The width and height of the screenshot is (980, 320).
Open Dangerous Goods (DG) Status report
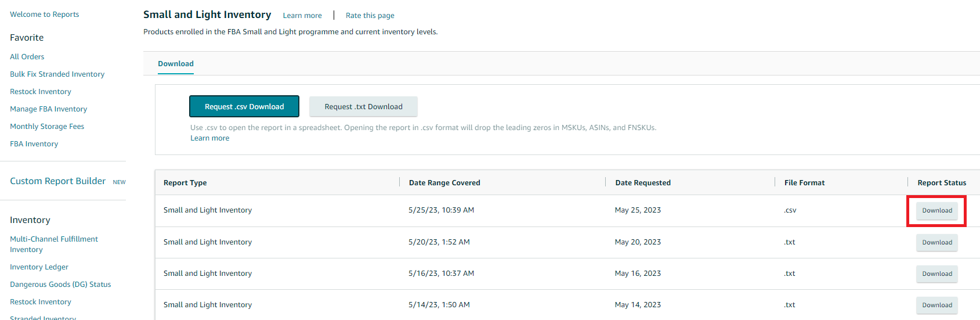tap(60, 285)
